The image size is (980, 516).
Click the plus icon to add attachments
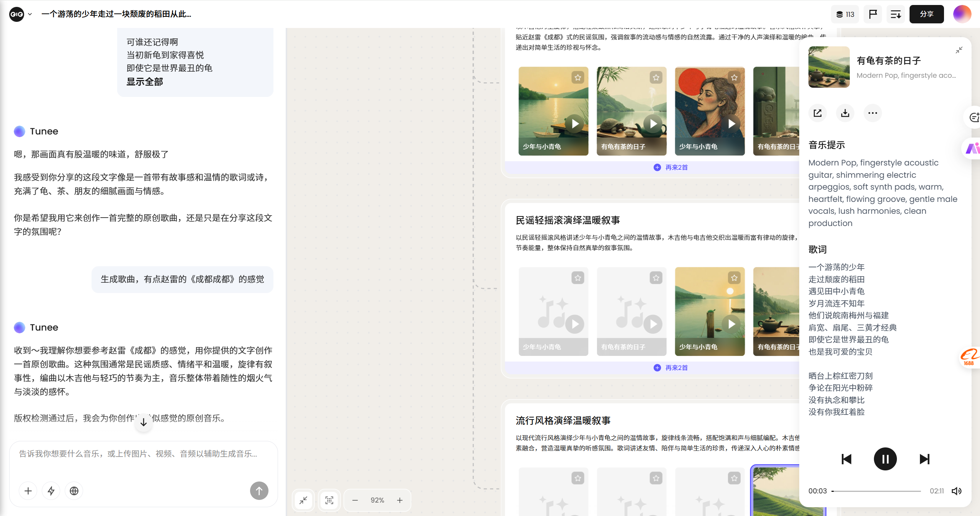(x=28, y=491)
